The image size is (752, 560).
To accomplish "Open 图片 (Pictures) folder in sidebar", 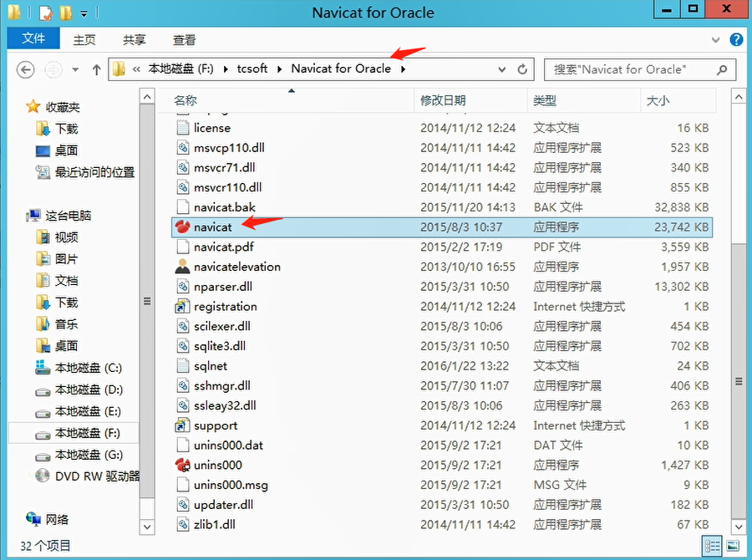I will click(x=57, y=259).
